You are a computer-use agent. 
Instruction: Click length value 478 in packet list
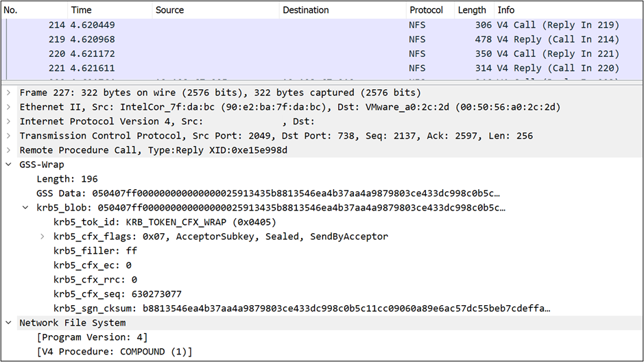click(483, 39)
